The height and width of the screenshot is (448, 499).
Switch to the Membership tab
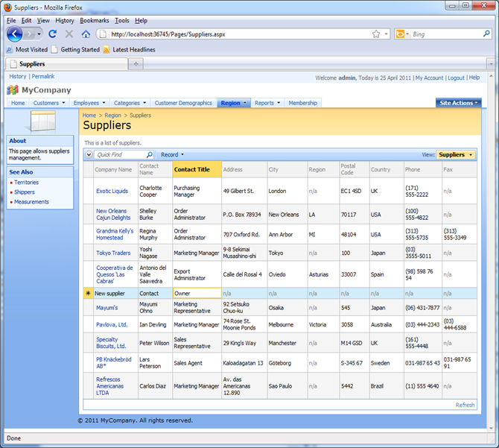point(302,103)
